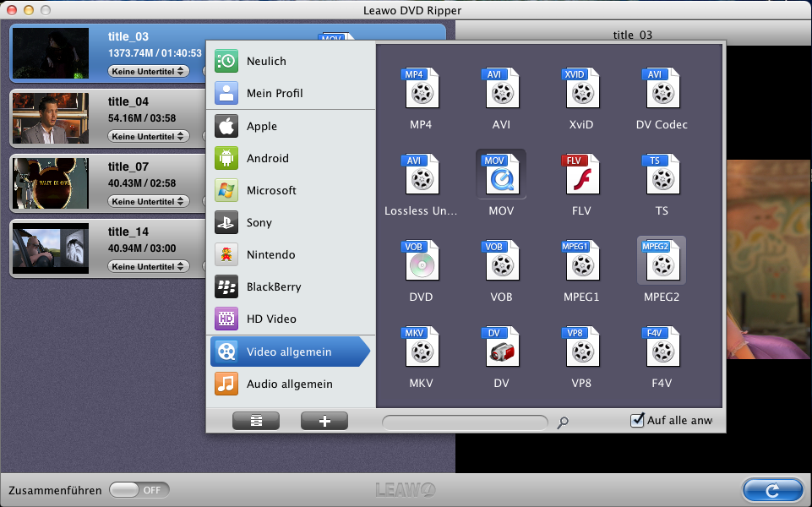The width and height of the screenshot is (812, 507).
Task: Toggle the Zusammenführen merge switch
Action: 139,490
